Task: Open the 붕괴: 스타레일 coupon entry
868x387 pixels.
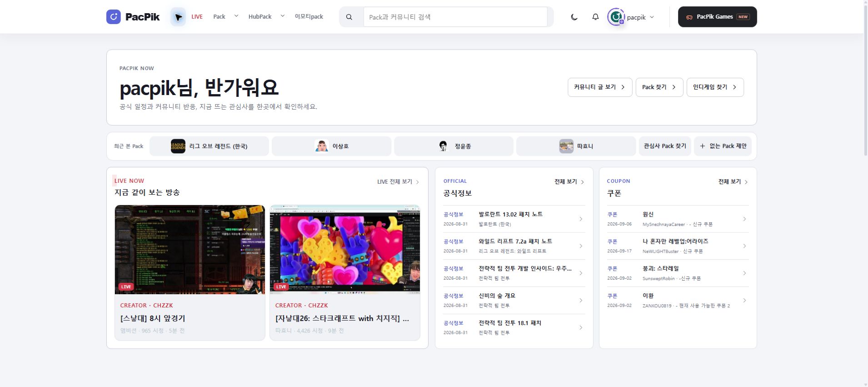Action: pos(678,273)
